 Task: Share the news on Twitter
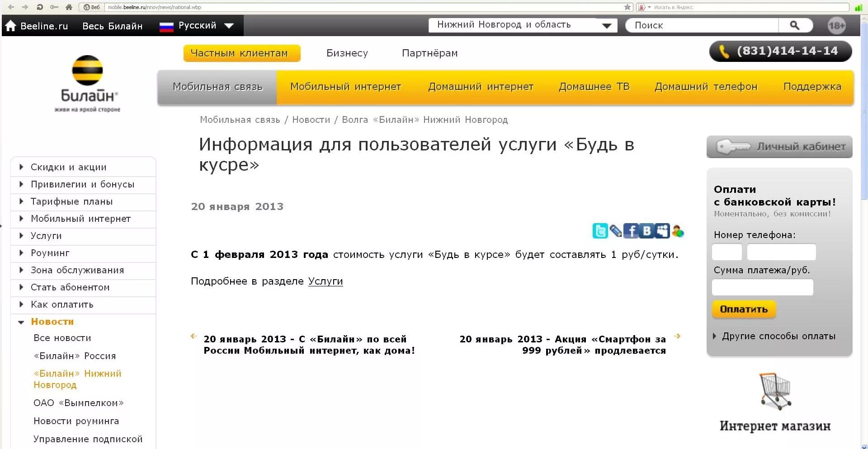click(x=600, y=231)
